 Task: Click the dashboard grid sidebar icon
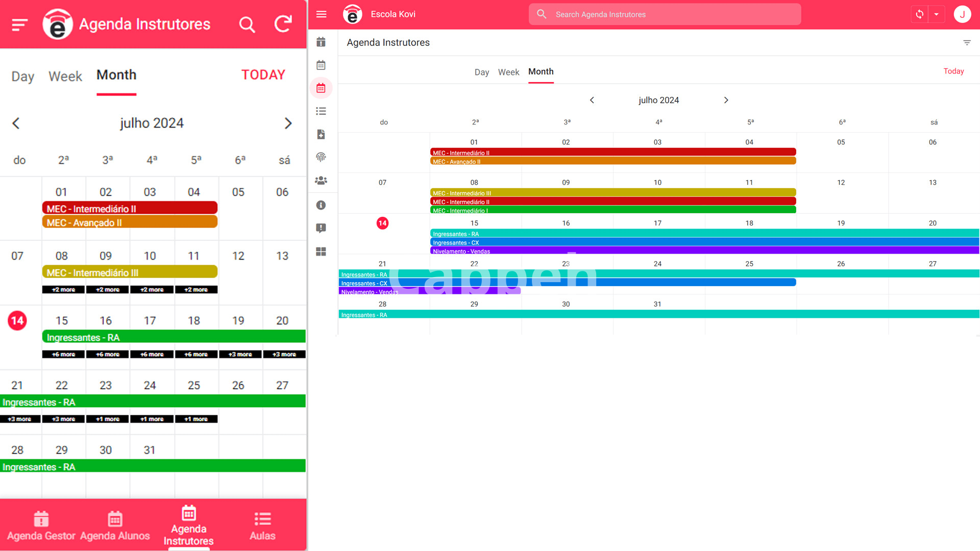(x=321, y=252)
